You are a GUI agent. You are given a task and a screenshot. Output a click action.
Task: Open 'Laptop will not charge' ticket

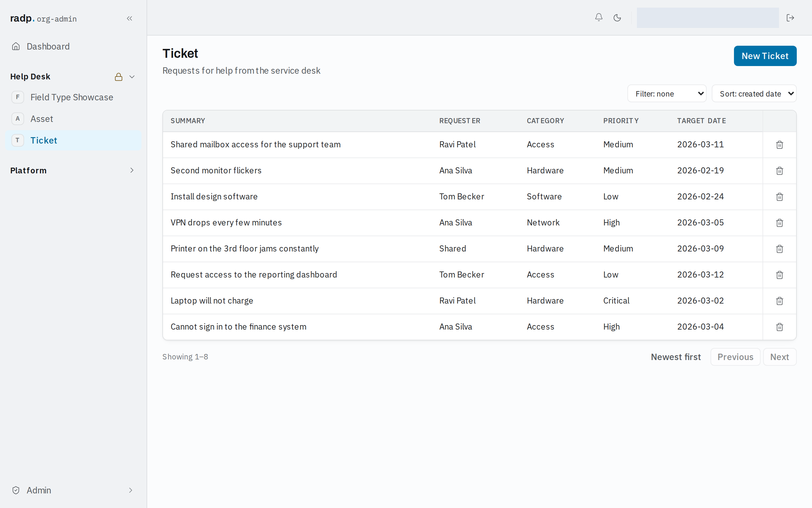pos(212,300)
